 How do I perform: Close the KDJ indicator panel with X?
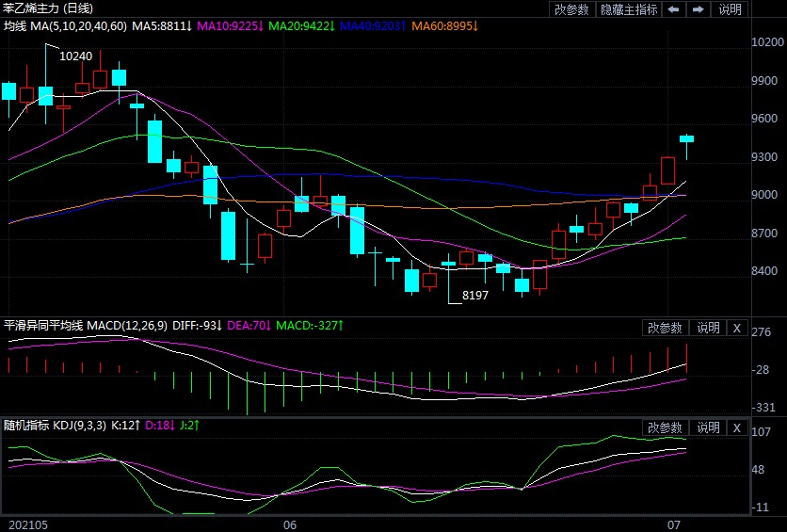[x=737, y=428]
